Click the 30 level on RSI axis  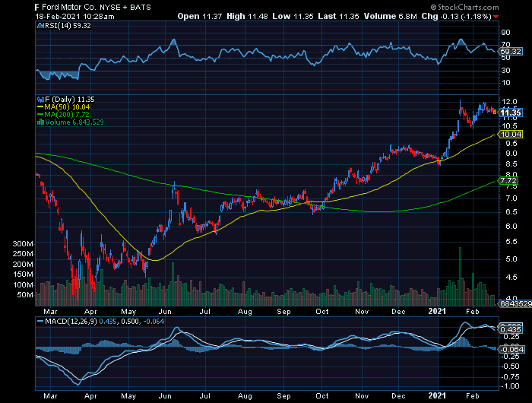[x=505, y=70]
